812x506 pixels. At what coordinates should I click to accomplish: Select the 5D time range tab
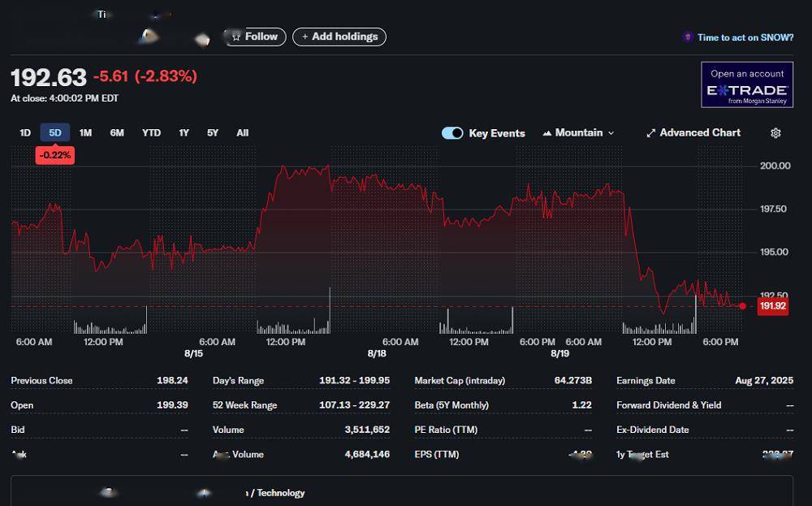point(55,133)
